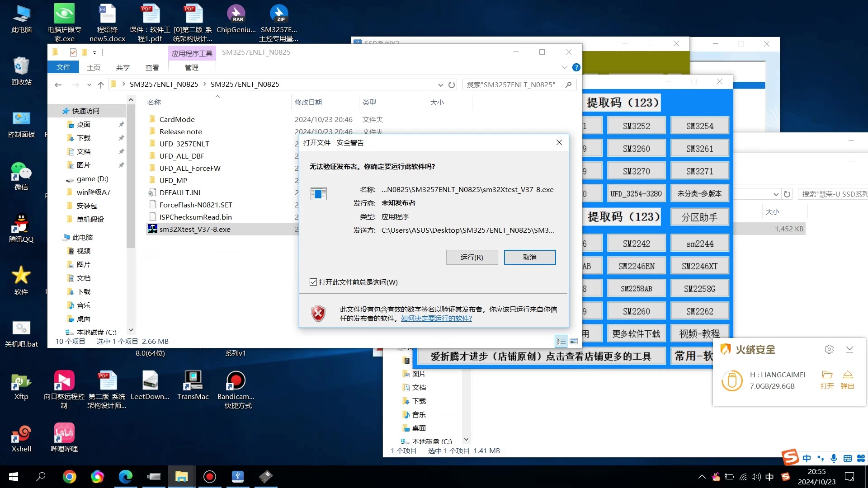Click the Cancel (取消) button in security dialog
The width and height of the screenshot is (868, 488).
[x=529, y=257]
